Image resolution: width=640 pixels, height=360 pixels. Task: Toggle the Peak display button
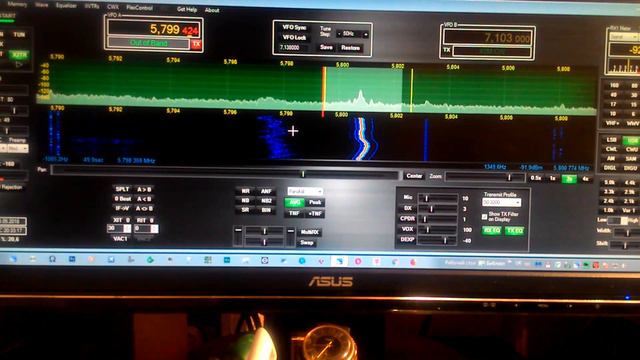coord(315,202)
